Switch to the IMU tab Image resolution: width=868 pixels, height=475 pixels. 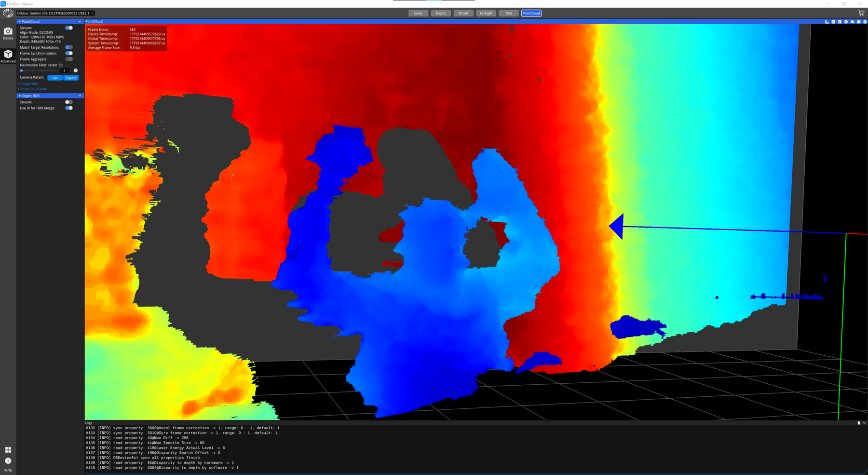click(x=509, y=13)
